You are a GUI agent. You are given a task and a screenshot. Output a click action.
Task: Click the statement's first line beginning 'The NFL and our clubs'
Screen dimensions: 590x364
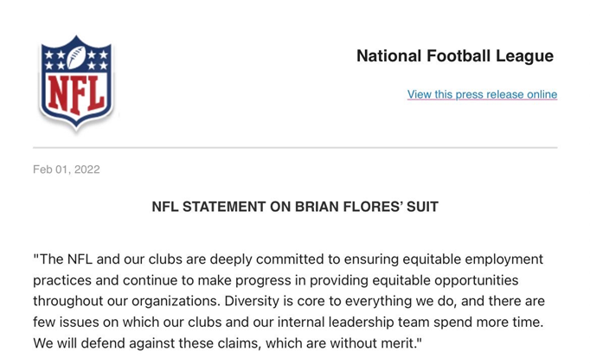pos(288,259)
